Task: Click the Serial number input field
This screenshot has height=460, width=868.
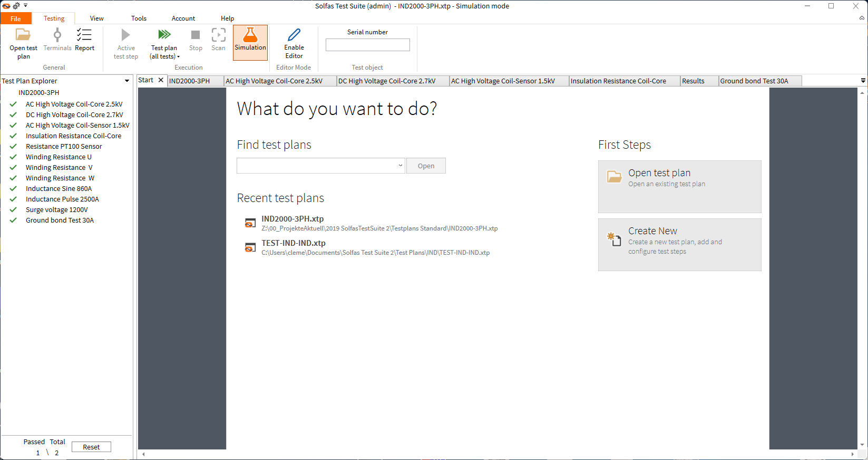Action: click(x=368, y=45)
